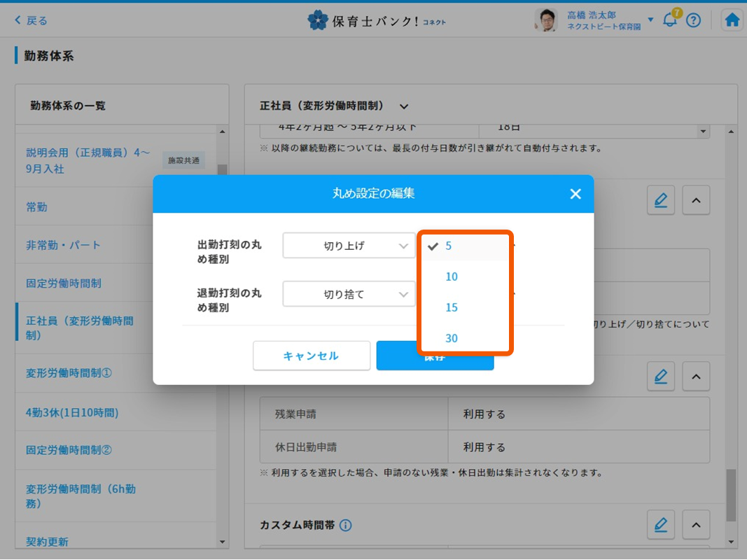Expand the 正社員（変形労働時間制） title dropdown
This screenshot has height=560, width=747.
(x=404, y=106)
